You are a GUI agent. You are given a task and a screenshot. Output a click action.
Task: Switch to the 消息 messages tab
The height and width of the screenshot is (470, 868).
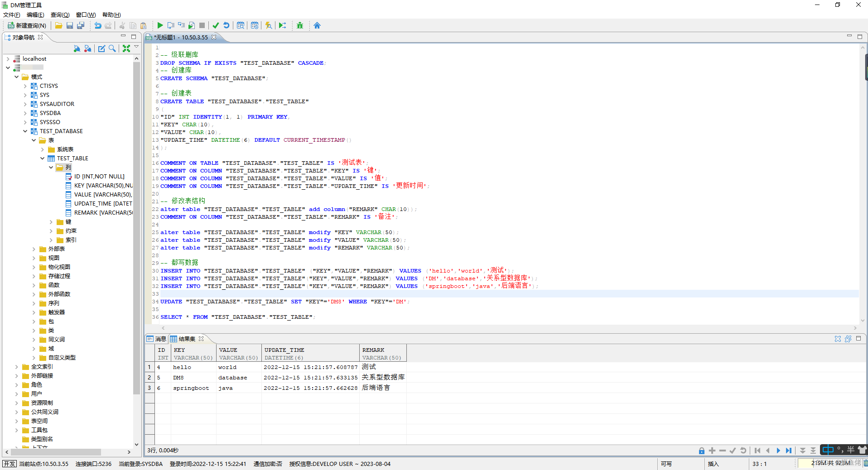pos(156,339)
